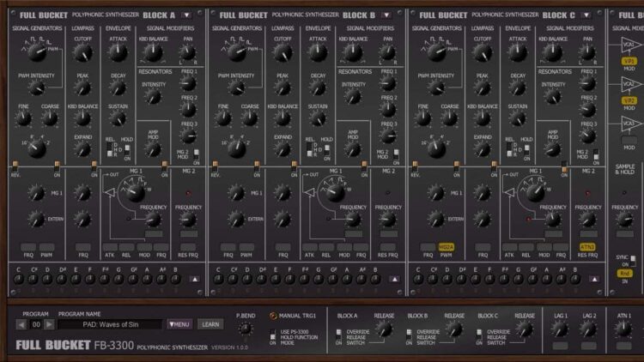This screenshot has width=644, height=362.
Task: Toggle Block B Override Release switch
Action: (x=409, y=334)
